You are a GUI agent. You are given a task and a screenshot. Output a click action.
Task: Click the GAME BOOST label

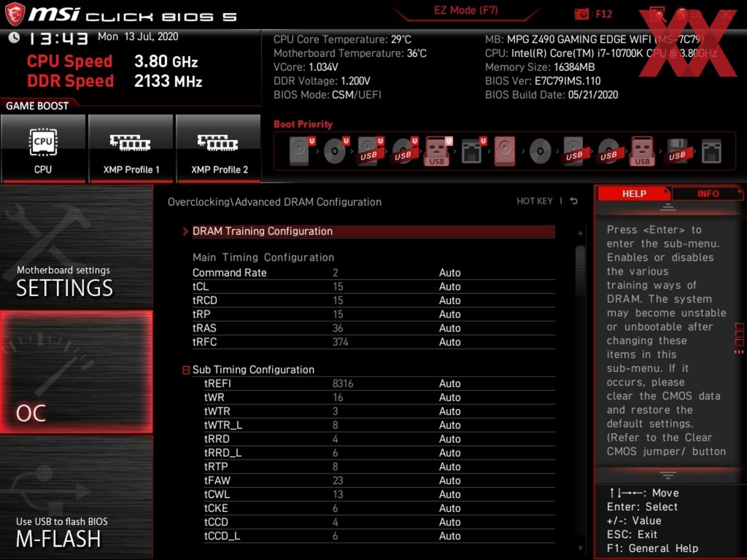pos(37,106)
